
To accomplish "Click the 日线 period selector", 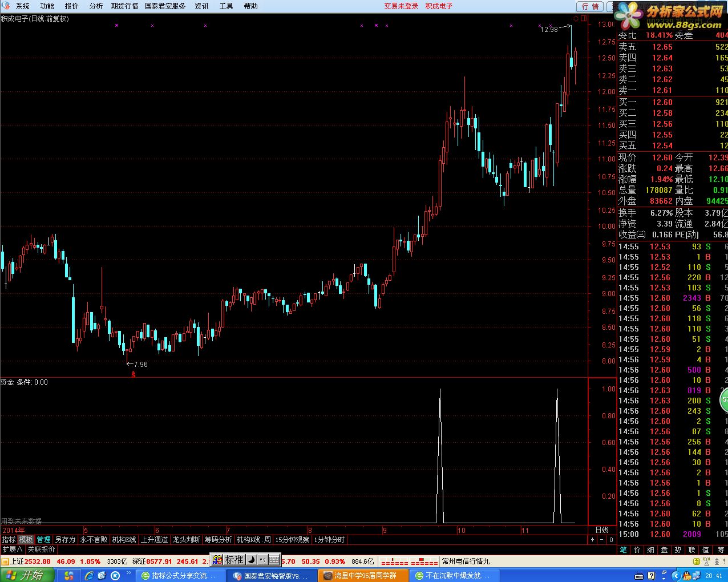I will [602, 530].
